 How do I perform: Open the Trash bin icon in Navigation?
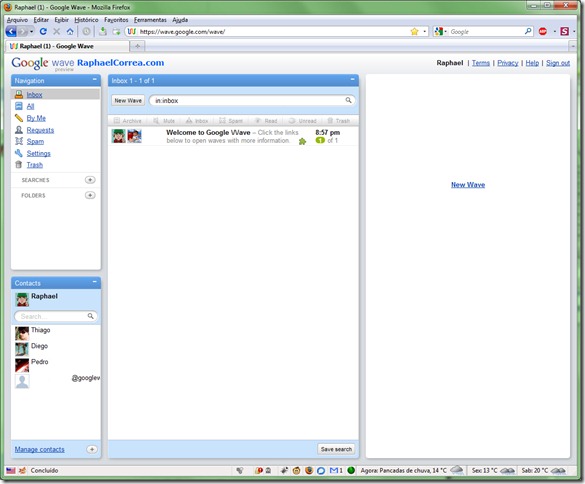click(x=19, y=165)
